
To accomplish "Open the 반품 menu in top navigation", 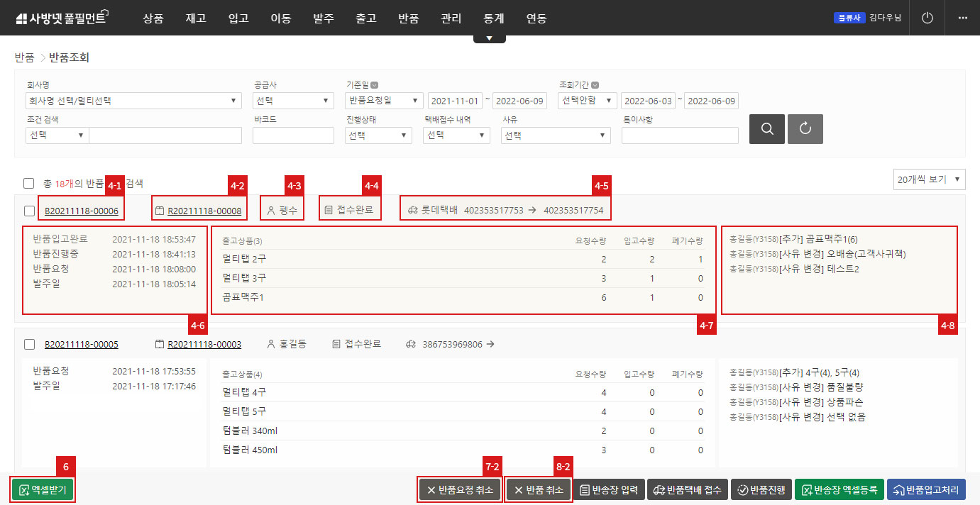I will coord(408,18).
